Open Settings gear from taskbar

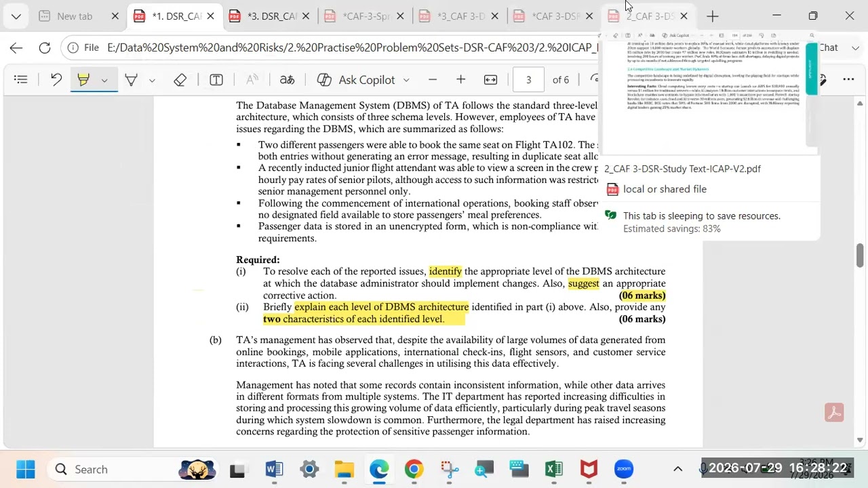(309, 469)
